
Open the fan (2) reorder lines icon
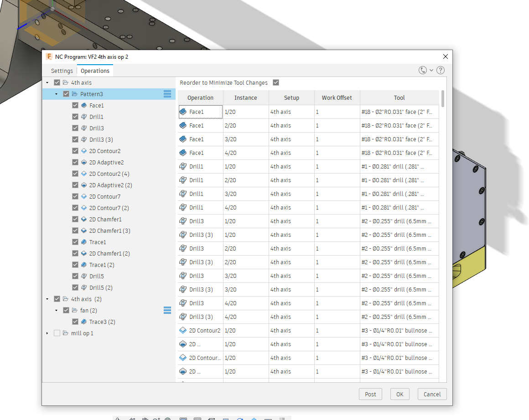pos(167,310)
